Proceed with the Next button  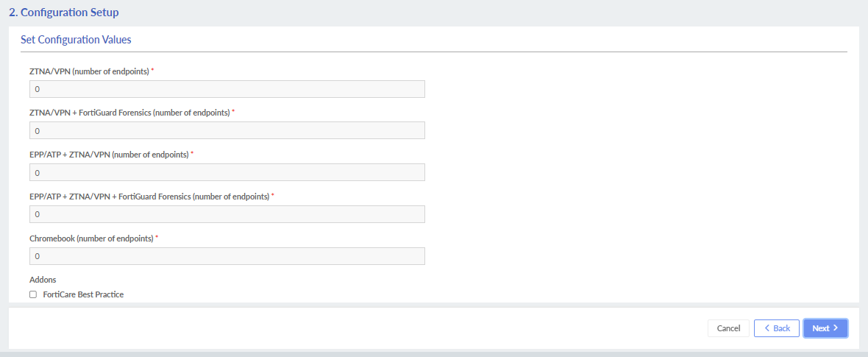(x=825, y=328)
